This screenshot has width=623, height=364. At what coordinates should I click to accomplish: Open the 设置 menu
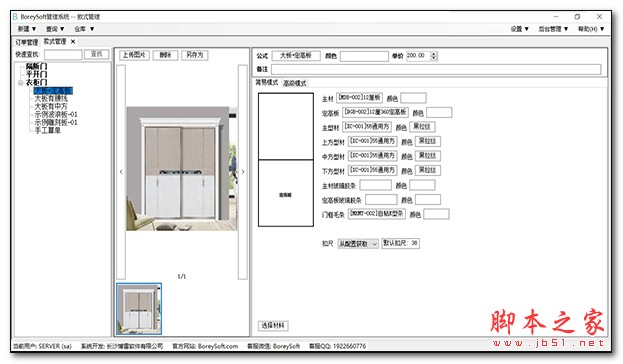(520, 29)
